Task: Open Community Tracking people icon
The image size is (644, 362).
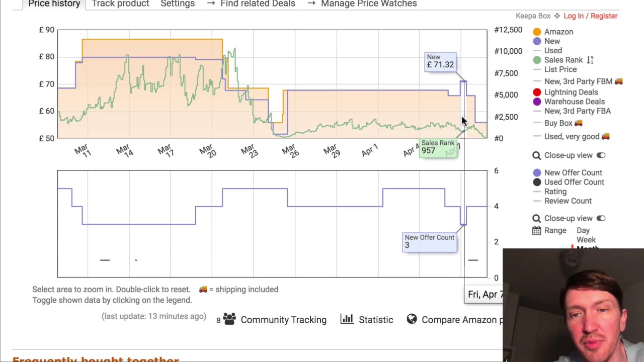Action: coord(229,319)
